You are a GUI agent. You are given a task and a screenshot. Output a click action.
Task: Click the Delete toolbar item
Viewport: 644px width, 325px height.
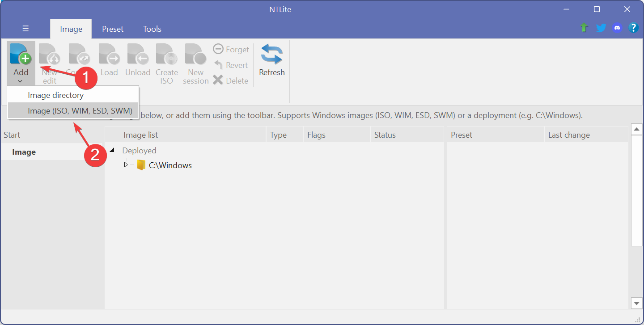pos(231,81)
